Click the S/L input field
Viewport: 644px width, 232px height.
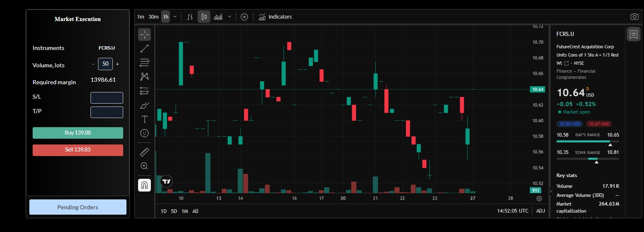[x=107, y=98]
